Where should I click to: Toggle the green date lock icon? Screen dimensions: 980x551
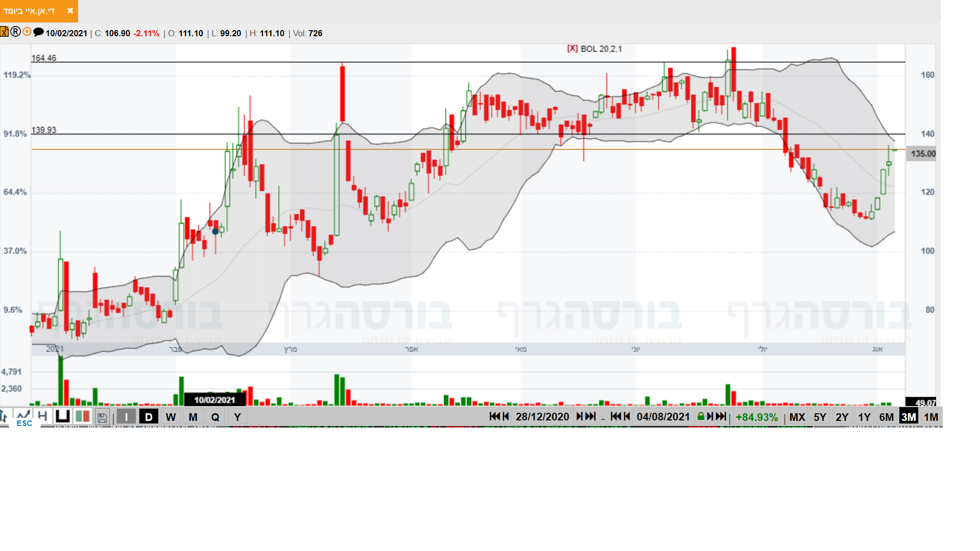pos(701,416)
